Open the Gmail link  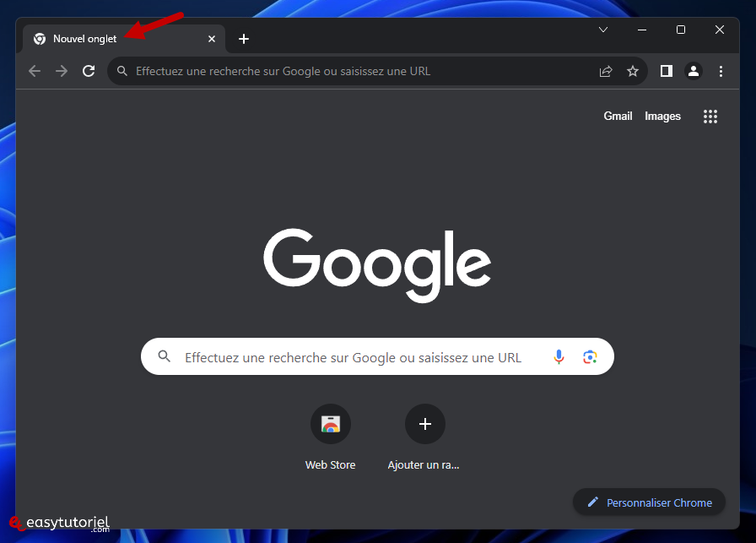[x=618, y=117]
